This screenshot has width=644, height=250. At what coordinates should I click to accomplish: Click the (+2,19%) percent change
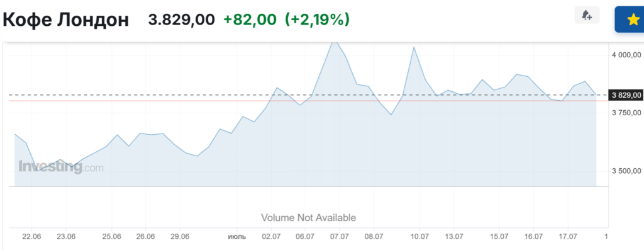click(317, 20)
